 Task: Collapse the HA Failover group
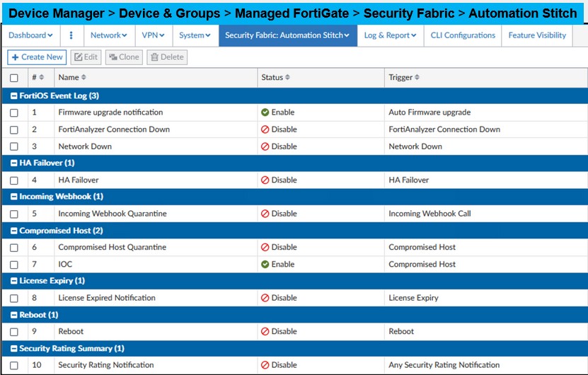click(14, 163)
